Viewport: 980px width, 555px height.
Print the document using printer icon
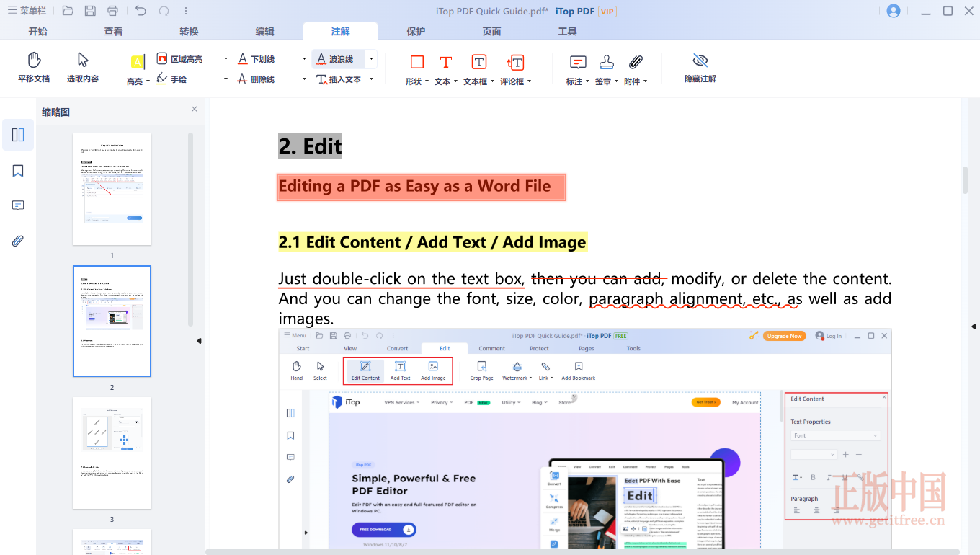pyautogui.click(x=112, y=11)
